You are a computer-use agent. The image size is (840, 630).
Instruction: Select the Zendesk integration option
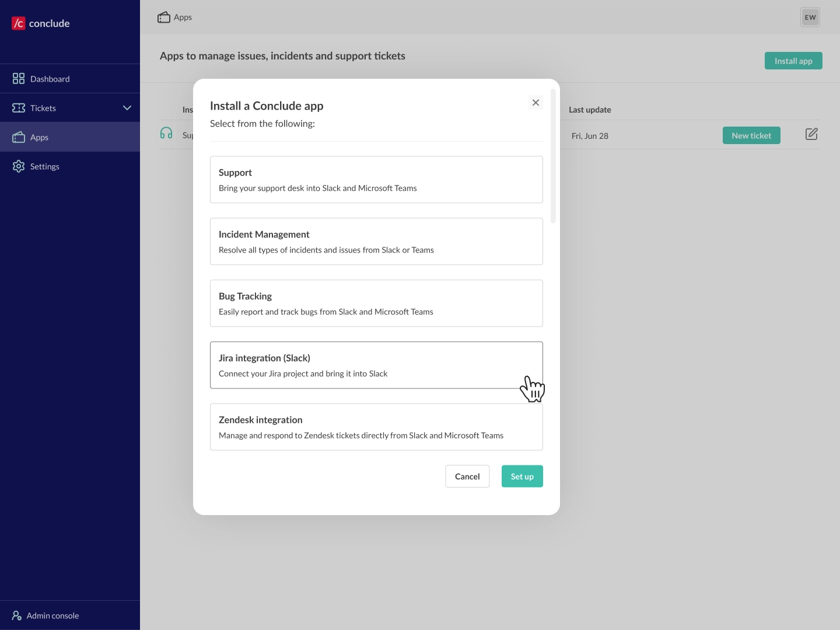(376, 426)
